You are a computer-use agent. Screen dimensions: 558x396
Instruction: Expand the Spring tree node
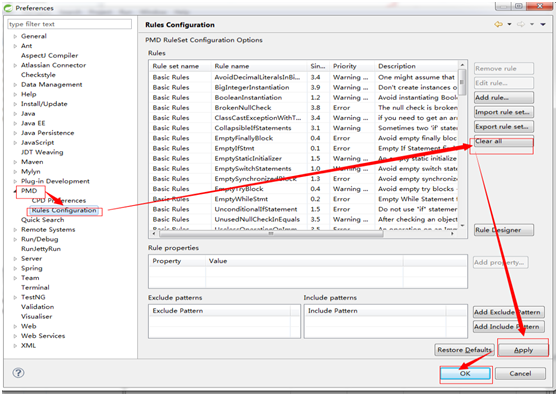coord(15,268)
